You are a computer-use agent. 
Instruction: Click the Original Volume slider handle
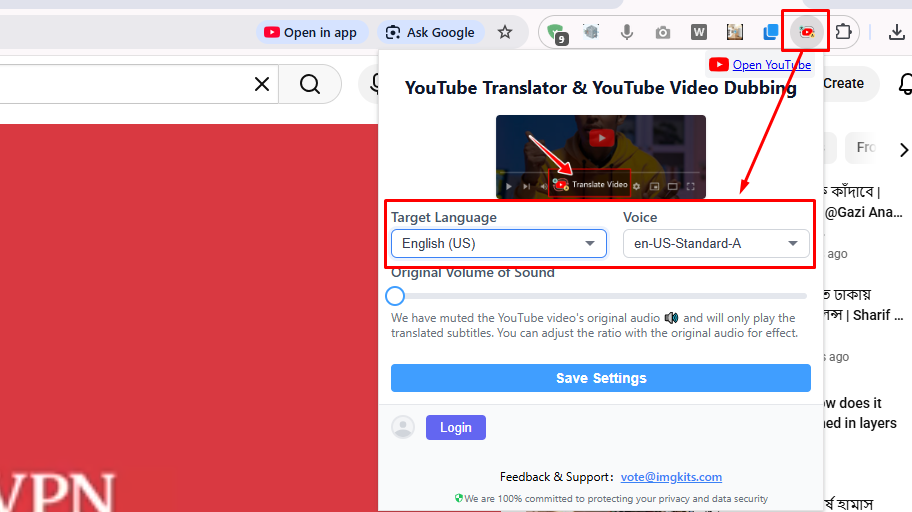395,296
